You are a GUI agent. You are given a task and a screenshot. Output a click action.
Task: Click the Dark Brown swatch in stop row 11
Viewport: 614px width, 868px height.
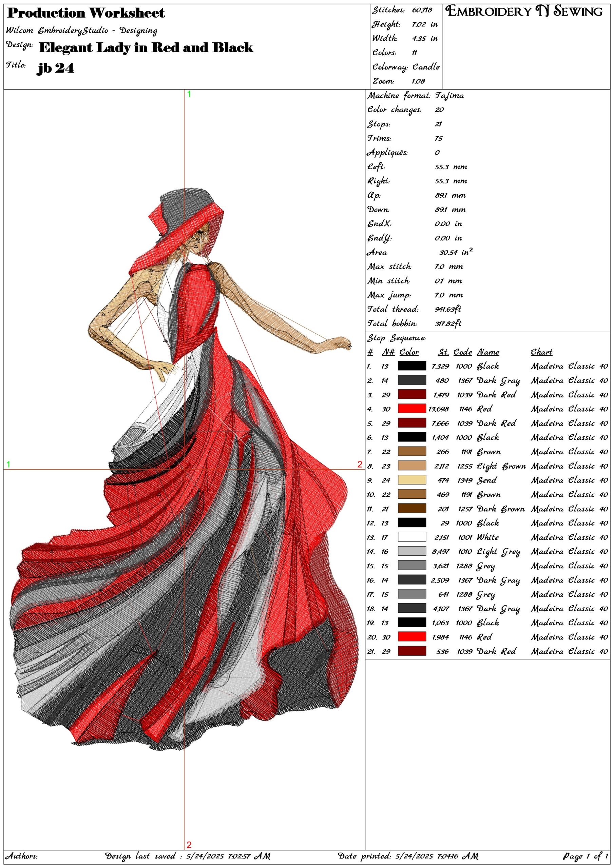point(412,509)
